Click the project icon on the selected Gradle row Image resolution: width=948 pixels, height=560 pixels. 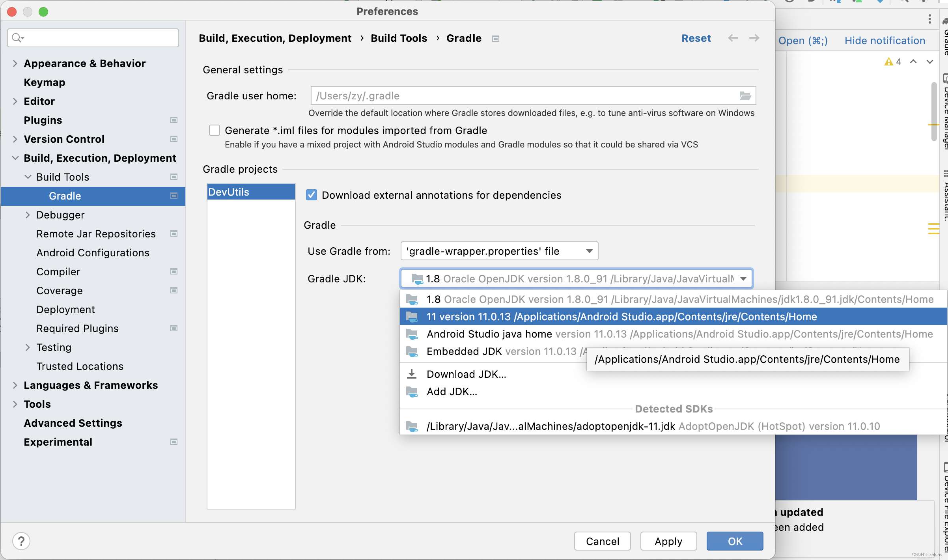point(174,196)
